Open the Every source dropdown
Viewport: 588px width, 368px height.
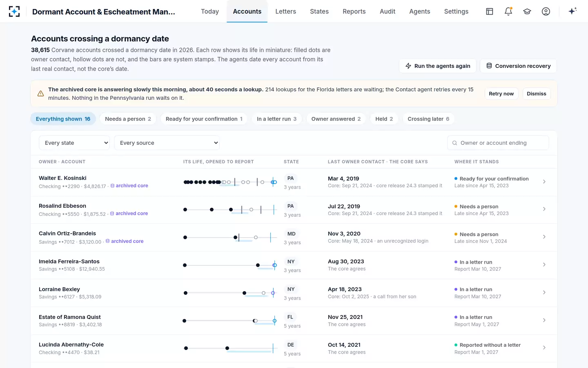[167, 143]
